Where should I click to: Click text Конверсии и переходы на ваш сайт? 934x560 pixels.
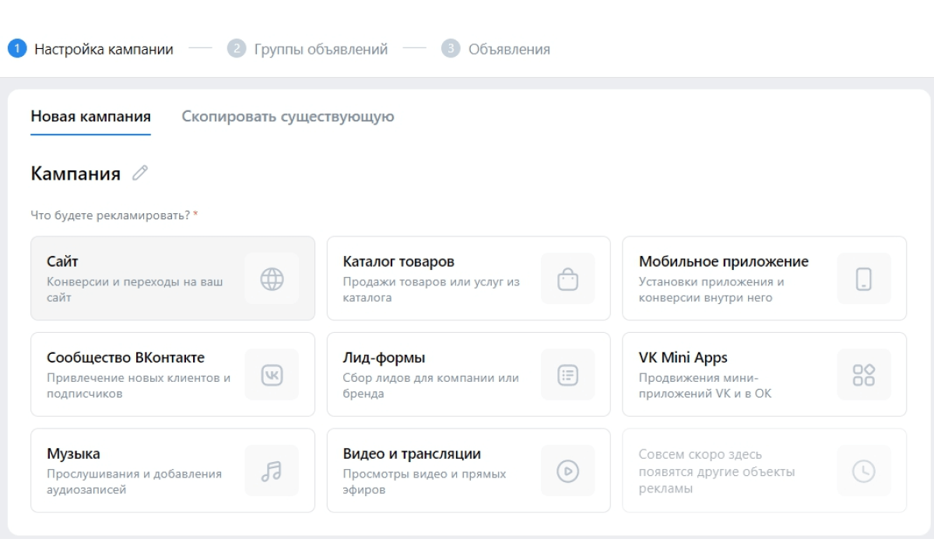point(135,289)
